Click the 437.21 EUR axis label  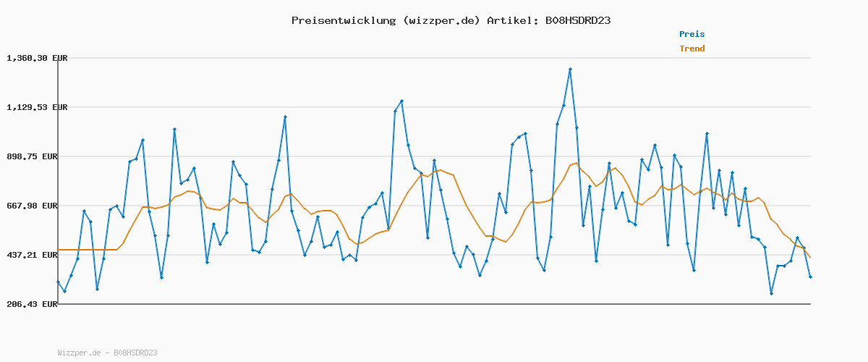tap(37, 255)
